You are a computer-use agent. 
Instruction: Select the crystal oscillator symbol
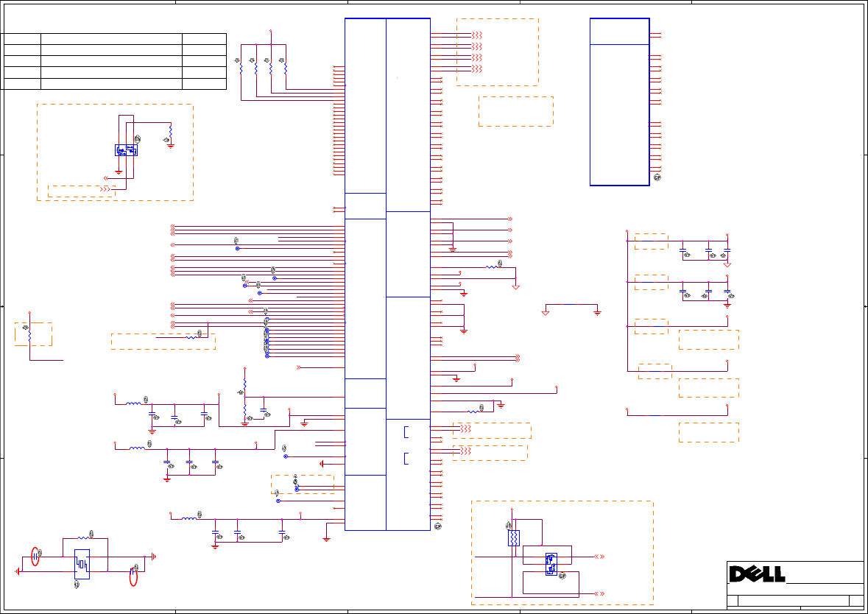pyautogui.click(x=82, y=564)
